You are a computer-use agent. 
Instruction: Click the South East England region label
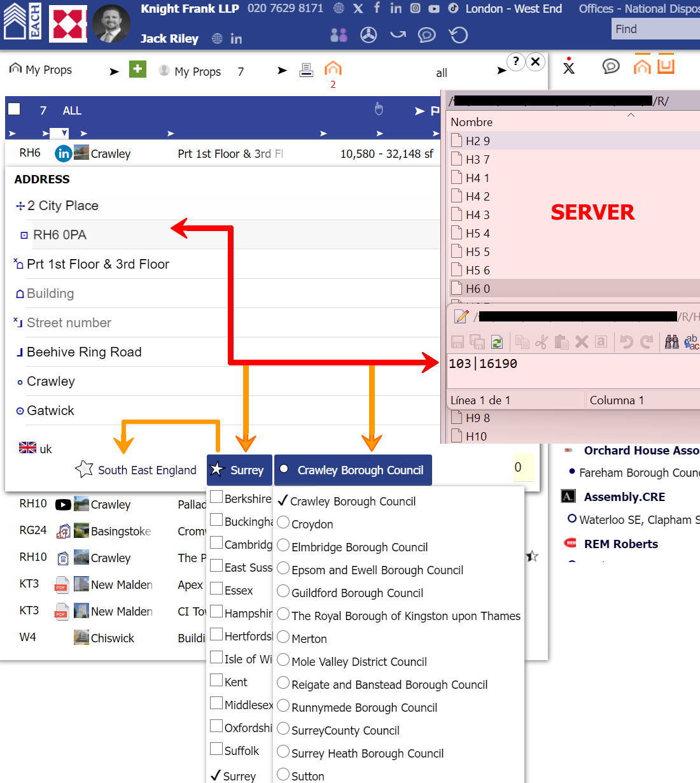147,470
